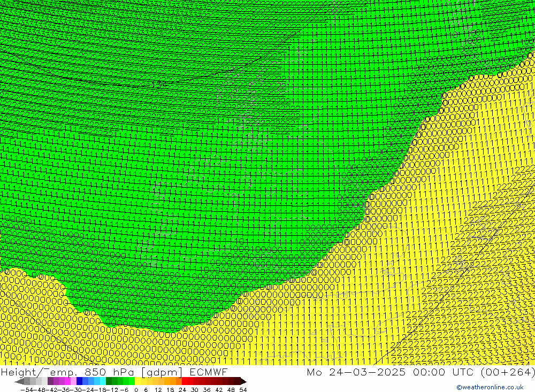This screenshot has height=392, width=535.
Task: Click the -54 label on the temperature scale
Action: [26, 390]
